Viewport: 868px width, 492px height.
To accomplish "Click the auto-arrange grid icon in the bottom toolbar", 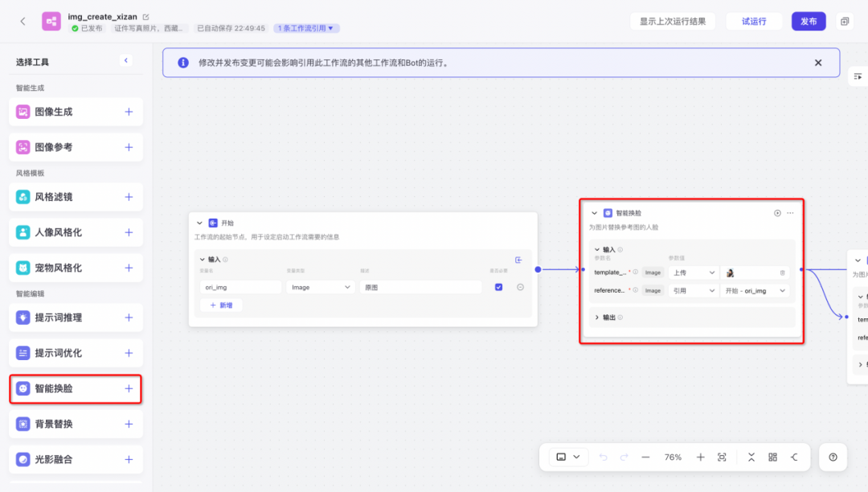I will [772, 457].
